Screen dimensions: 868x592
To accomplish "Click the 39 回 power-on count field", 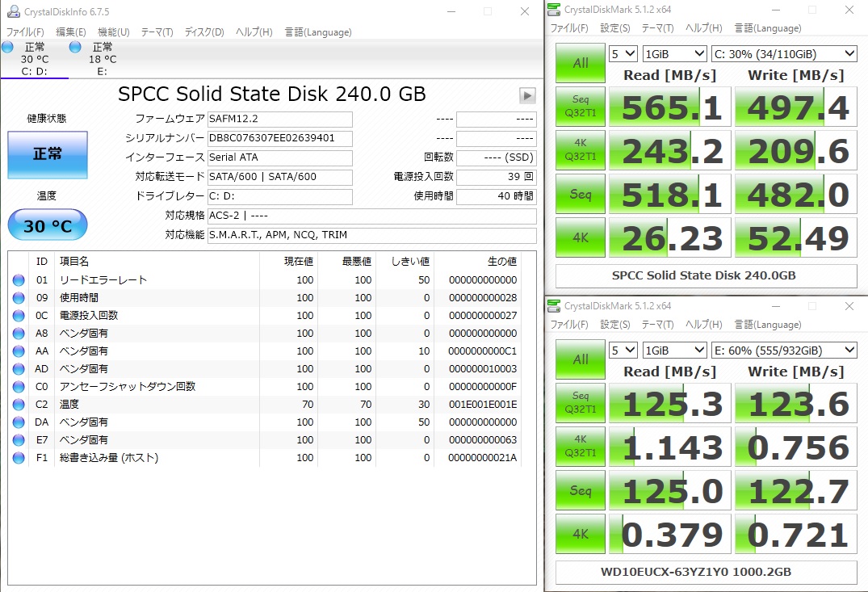I will click(496, 177).
